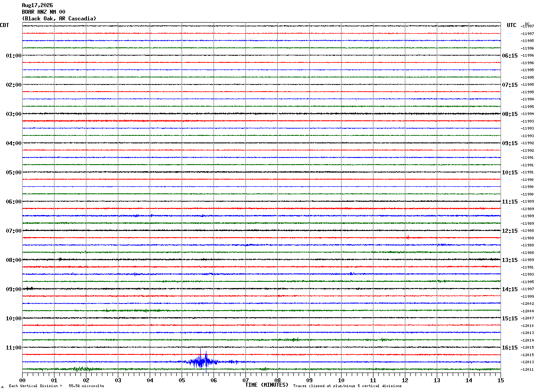Select the Black Oak, AR Cascadia location text
Viewport: 536px width, 392px height.
(x=59, y=19)
